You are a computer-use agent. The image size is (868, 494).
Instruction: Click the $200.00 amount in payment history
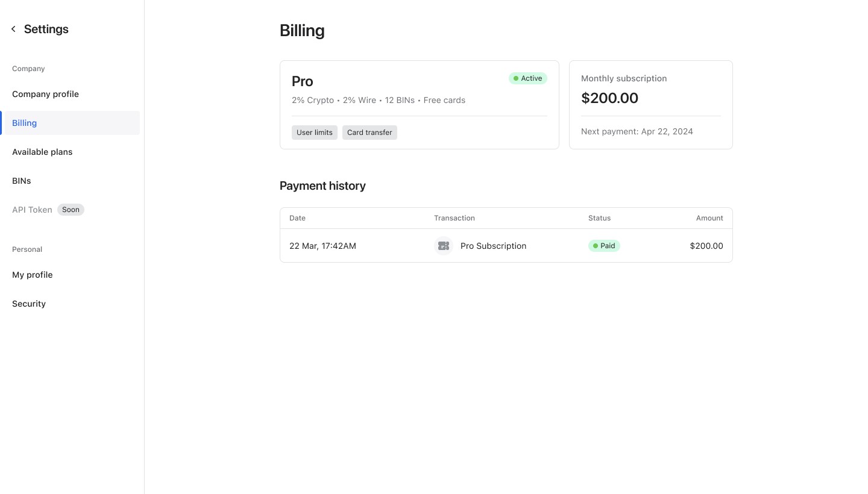[x=706, y=246]
